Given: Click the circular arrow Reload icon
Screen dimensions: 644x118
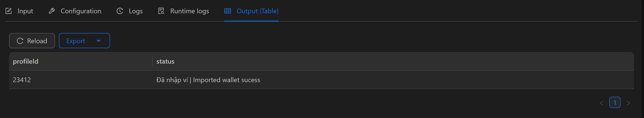Looking at the screenshot, I should (20, 41).
